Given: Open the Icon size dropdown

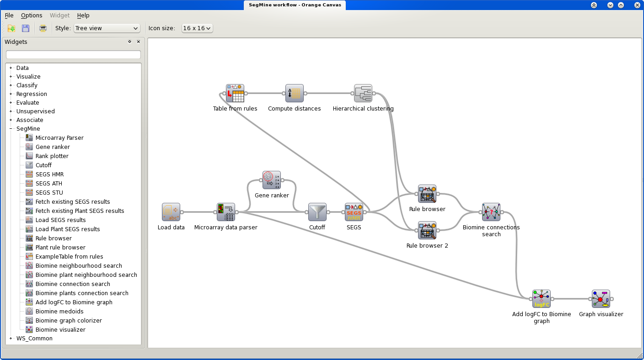Looking at the screenshot, I should tap(197, 28).
